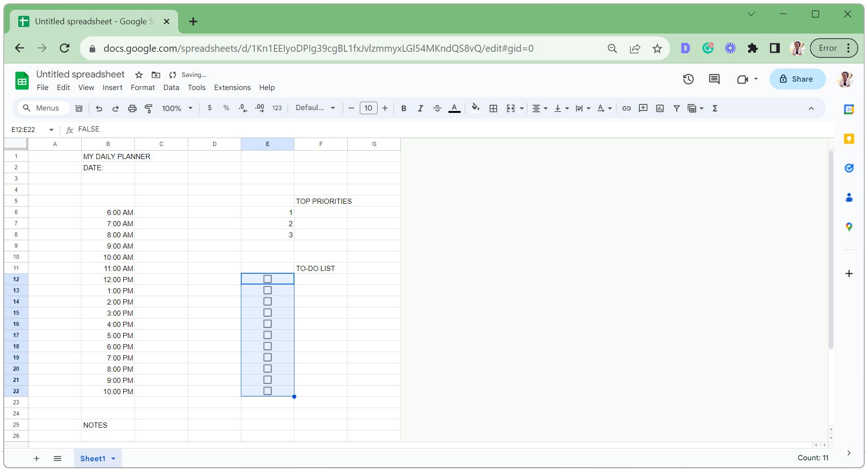Open the Format menu
The image size is (868, 471).
143,87
